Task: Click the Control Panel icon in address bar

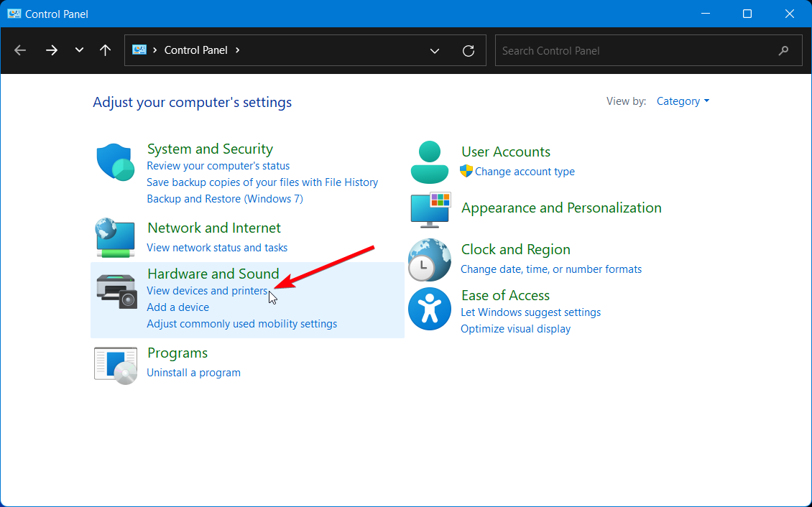Action: [x=139, y=50]
